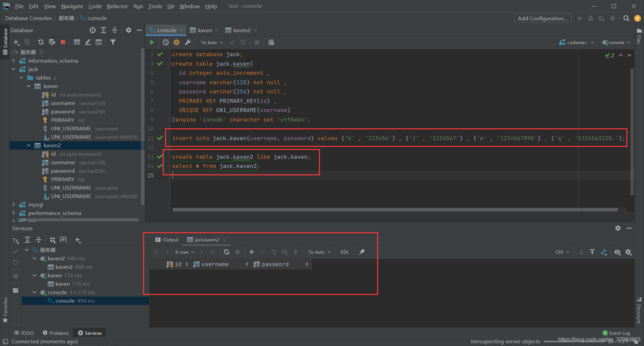Image resolution: width=644 pixels, height=346 pixels.
Task: Expand information_schema node
Action: (x=14, y=61)
